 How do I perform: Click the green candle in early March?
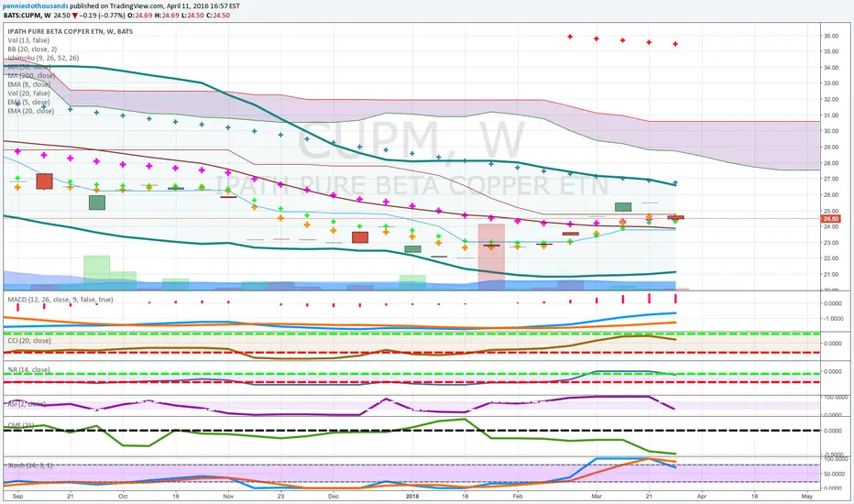(623, 207)
